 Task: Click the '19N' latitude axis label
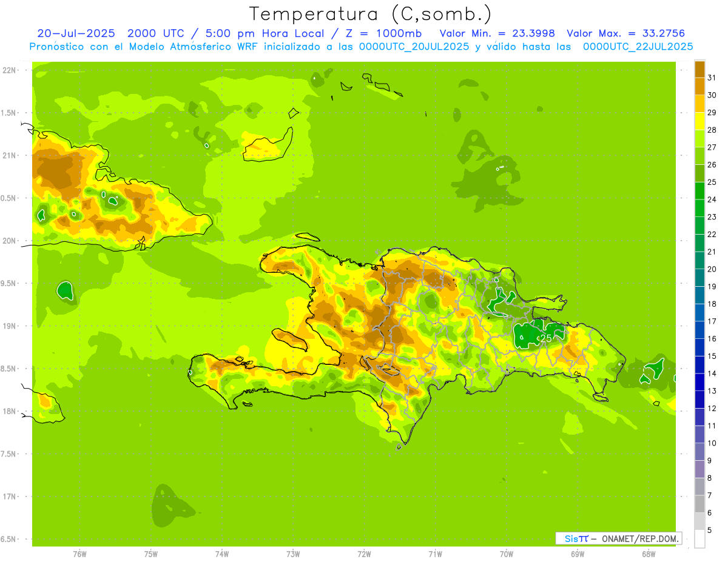coord(9,326)
